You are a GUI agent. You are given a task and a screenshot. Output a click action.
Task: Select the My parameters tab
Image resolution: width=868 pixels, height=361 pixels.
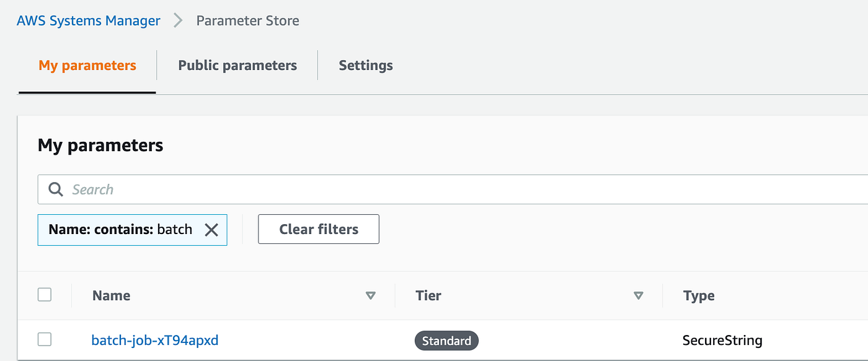point(87,66)
